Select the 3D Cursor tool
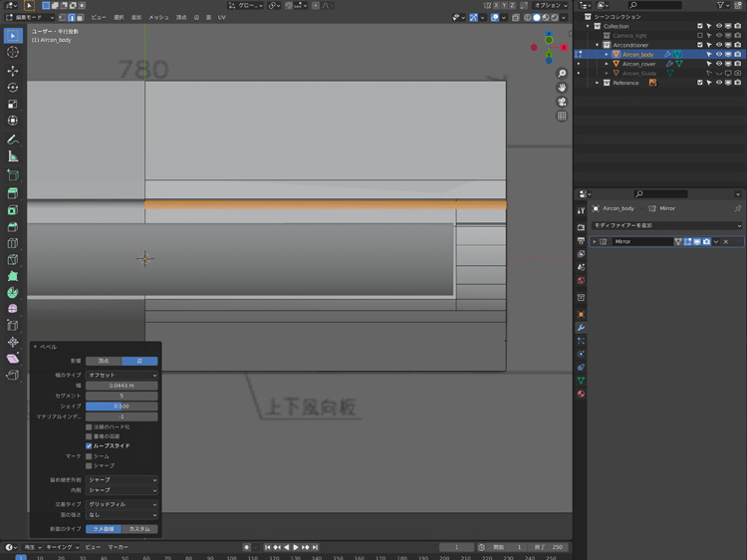The width and height of the screenshot is (747, 560). 13,53
